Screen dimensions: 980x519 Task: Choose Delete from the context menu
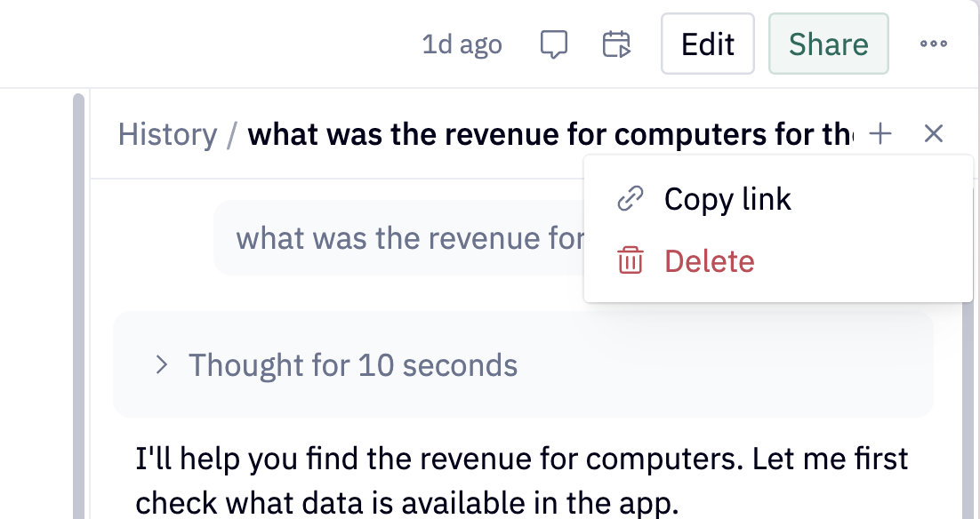point(709,260)
